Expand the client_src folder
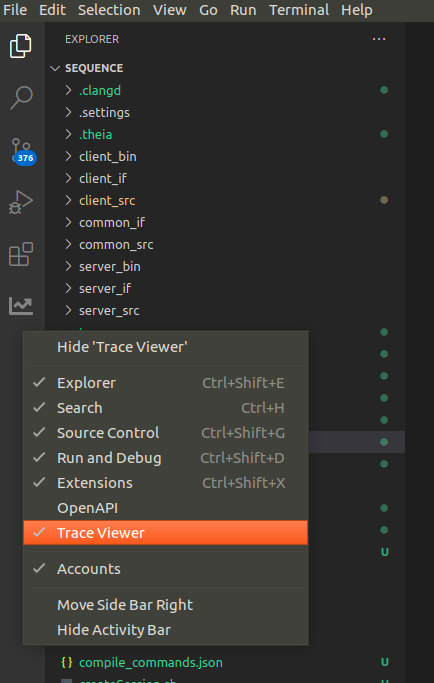The image size is (434, 683). point(107,200)
